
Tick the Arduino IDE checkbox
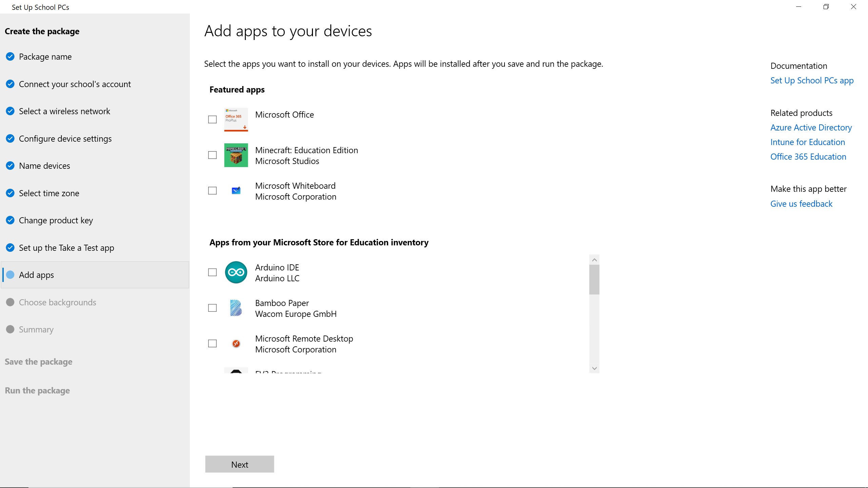212,272
